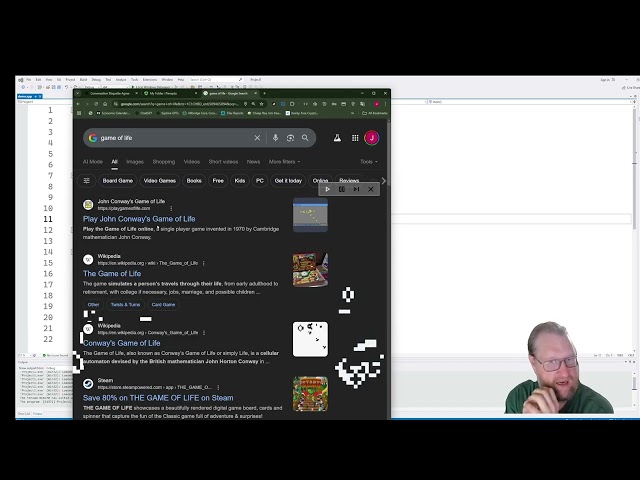
Task: Open the Chrome apps shortcut in bookmarks bar
Action: pos(79,113)
